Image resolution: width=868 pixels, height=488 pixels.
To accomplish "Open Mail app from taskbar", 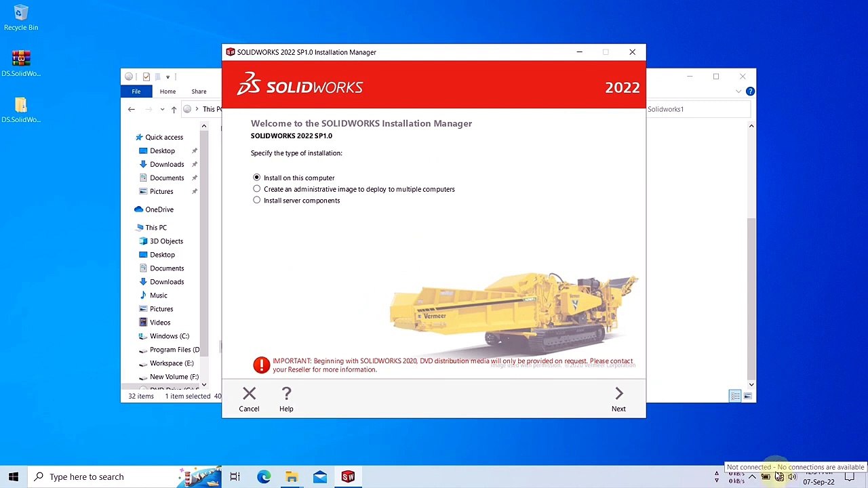I will (x=320, y=476).
